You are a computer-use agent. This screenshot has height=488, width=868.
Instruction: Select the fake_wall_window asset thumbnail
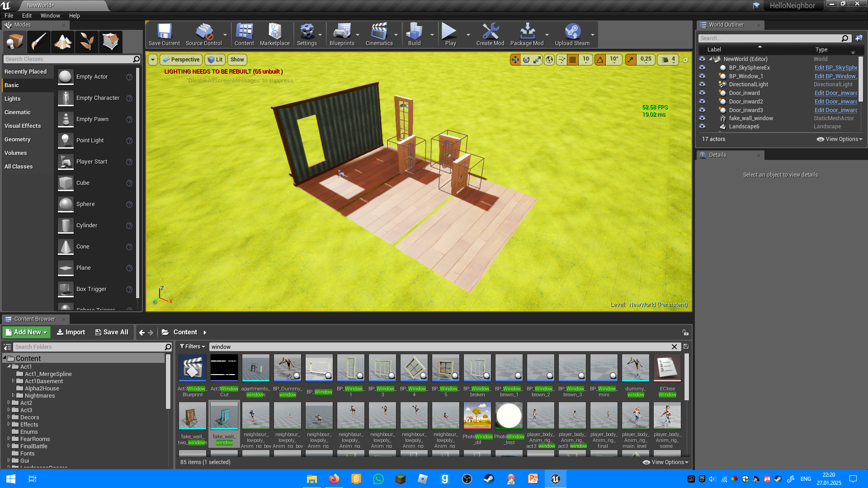pos(224,416)
